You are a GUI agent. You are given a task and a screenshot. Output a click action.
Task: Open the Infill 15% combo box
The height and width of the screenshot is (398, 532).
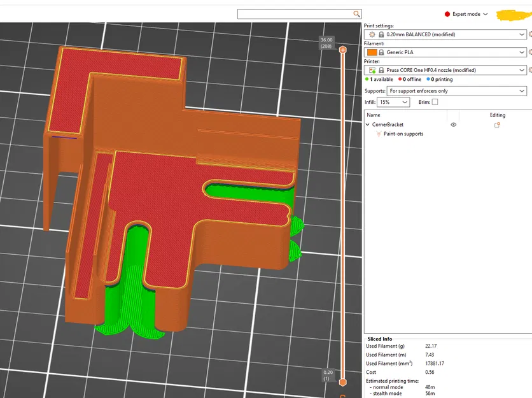[393, 103]
